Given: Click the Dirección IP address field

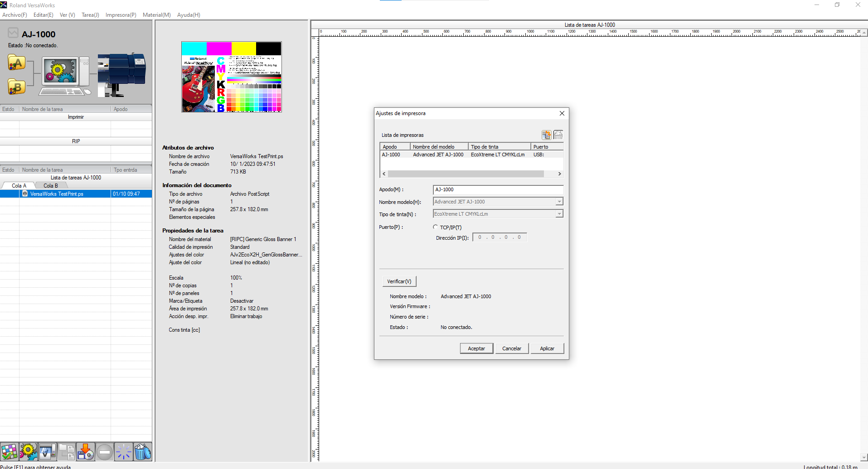Looking at the screenshot, I should point(499,237).
